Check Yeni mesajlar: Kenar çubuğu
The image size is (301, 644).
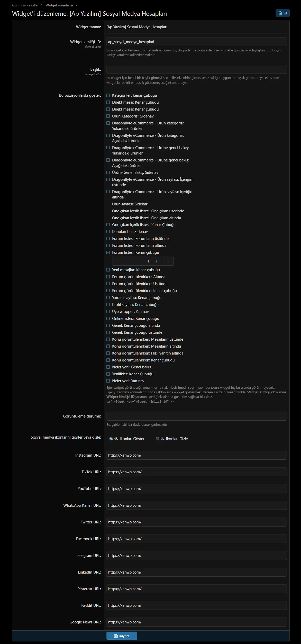point(108,270)
